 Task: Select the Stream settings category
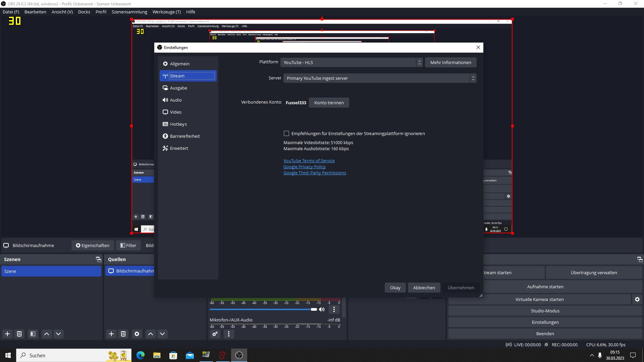[x=188, y=76]
